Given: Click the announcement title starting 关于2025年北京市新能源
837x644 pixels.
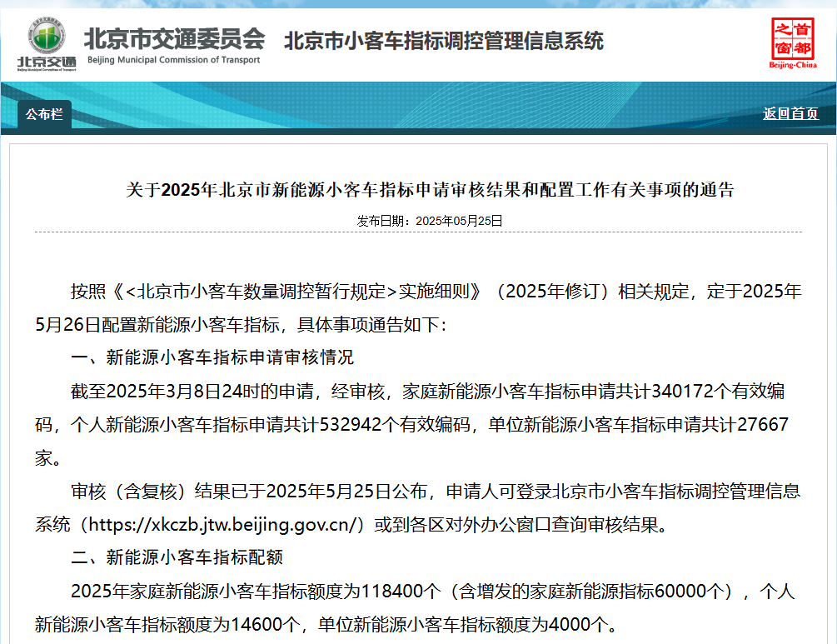Looking at the screenshot, I should point(430,190).
